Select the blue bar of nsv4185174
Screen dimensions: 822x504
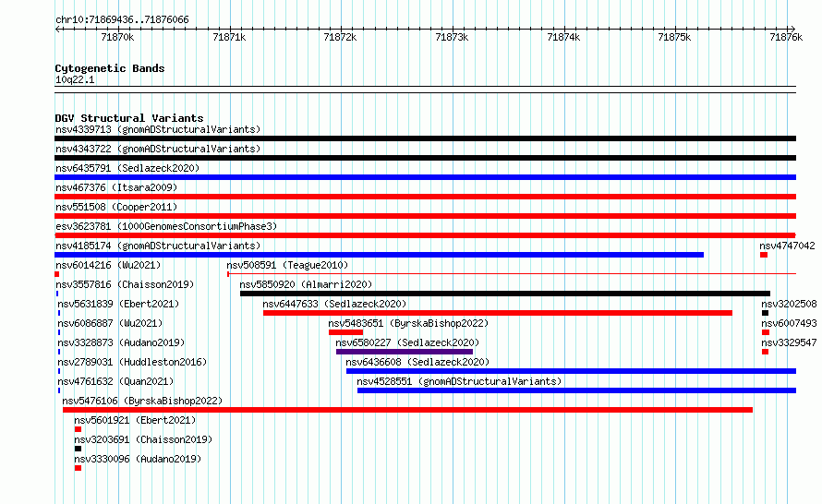tap(379, 255)
